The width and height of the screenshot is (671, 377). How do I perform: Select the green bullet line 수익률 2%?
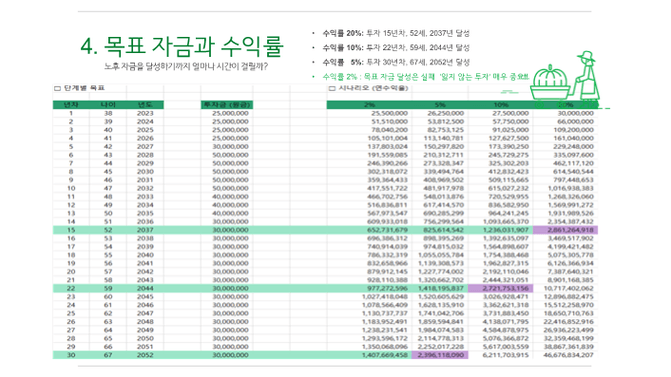point(426,77)
